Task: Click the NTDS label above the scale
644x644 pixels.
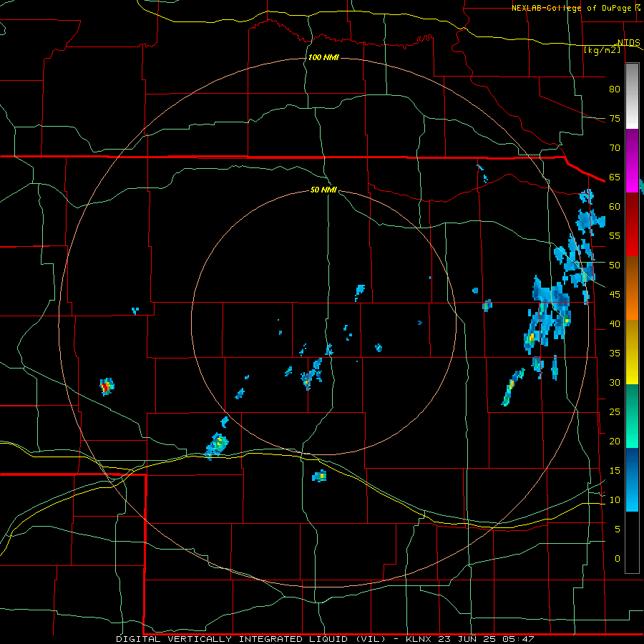Action: 629,43
